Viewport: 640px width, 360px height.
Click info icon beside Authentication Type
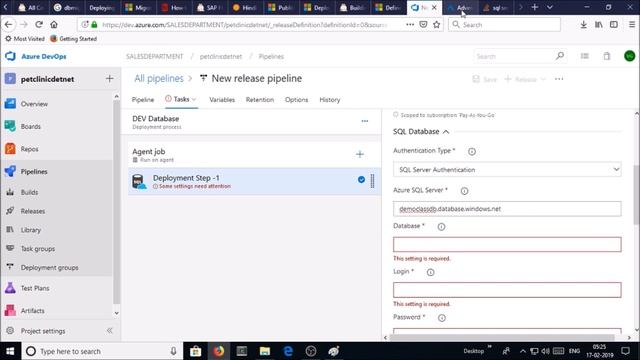coord(472,151)
